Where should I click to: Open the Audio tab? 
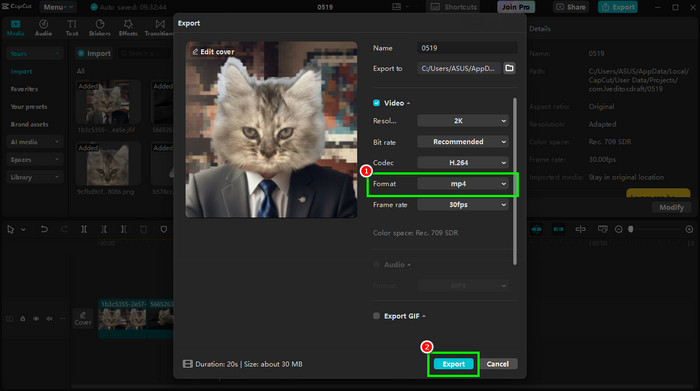pos(43,28)
